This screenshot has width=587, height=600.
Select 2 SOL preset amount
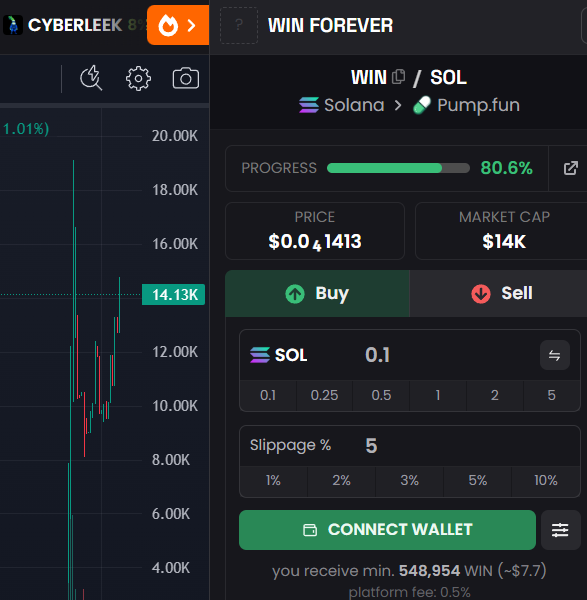[495, 395]
